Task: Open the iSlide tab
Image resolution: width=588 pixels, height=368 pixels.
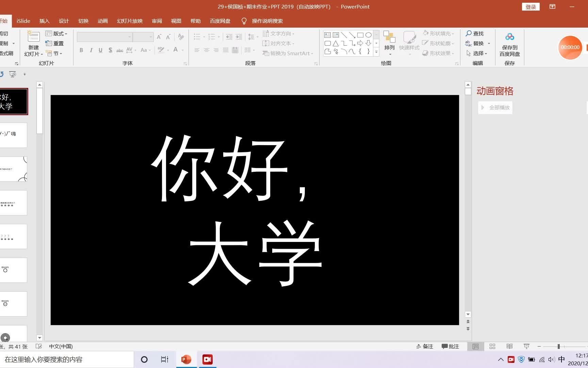Action: (x=23, y=21)
